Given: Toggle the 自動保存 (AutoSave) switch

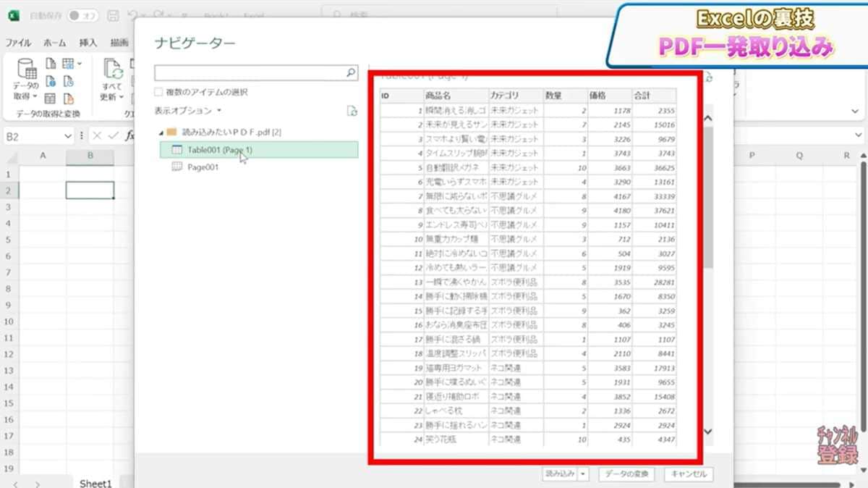Looking at the screenshot, I should pyautogui.click(x=82, y=15).
